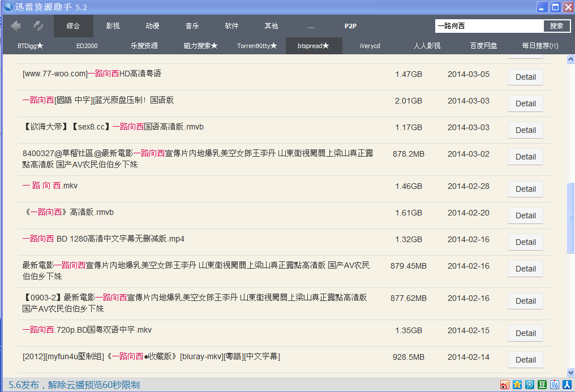Screen dimensions: 575x392
Task: Open the 软件 category tab
Action: click(x=232, y=26)
